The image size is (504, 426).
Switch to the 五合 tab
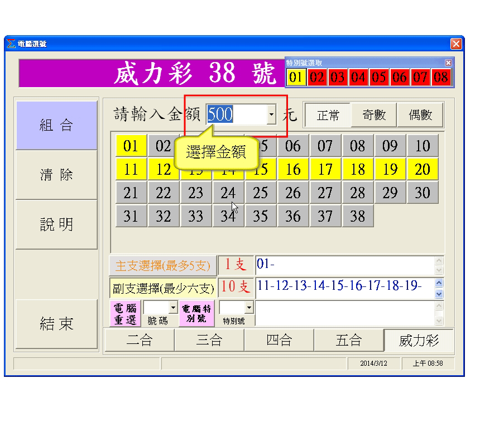click(x=349, y=340)
